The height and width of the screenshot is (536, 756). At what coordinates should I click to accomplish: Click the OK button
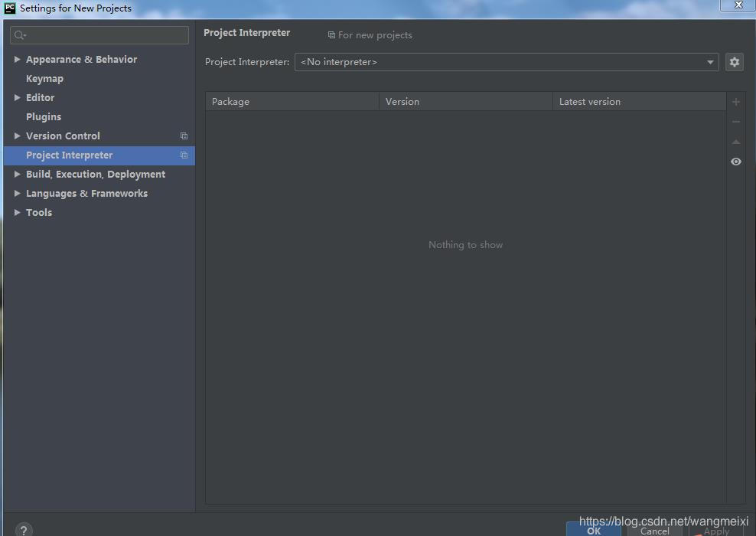[594, 530]
